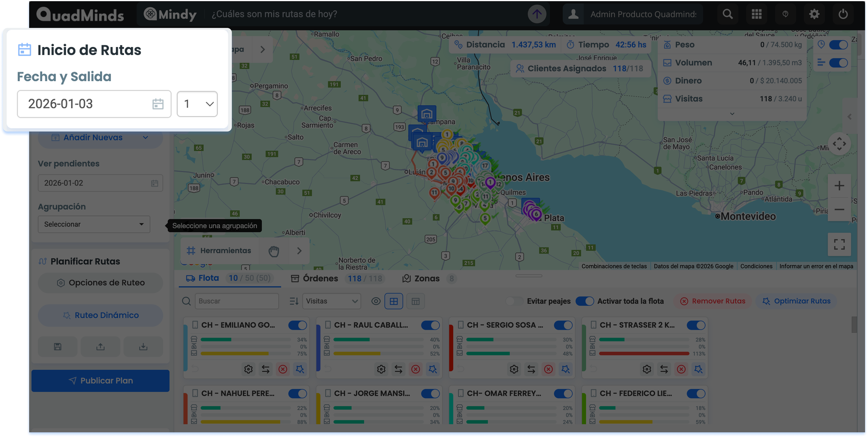
Task: Switch to the grid card view icon
Action: [394, 301]
